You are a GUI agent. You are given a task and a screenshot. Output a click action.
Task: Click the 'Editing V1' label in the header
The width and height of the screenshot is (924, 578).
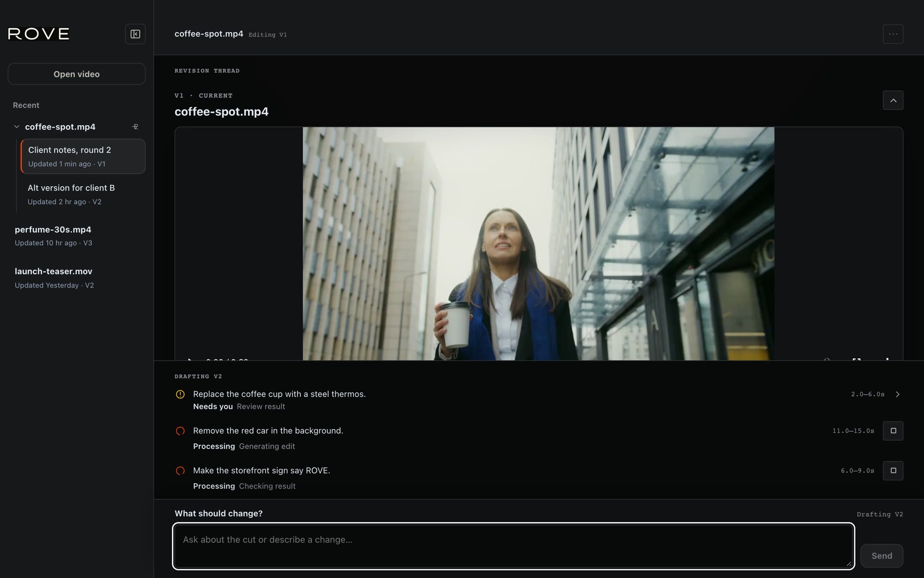tap(267, 35)
